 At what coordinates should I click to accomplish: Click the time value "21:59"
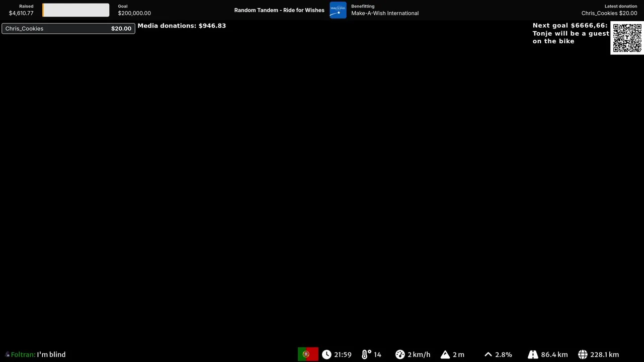point(343,354)
